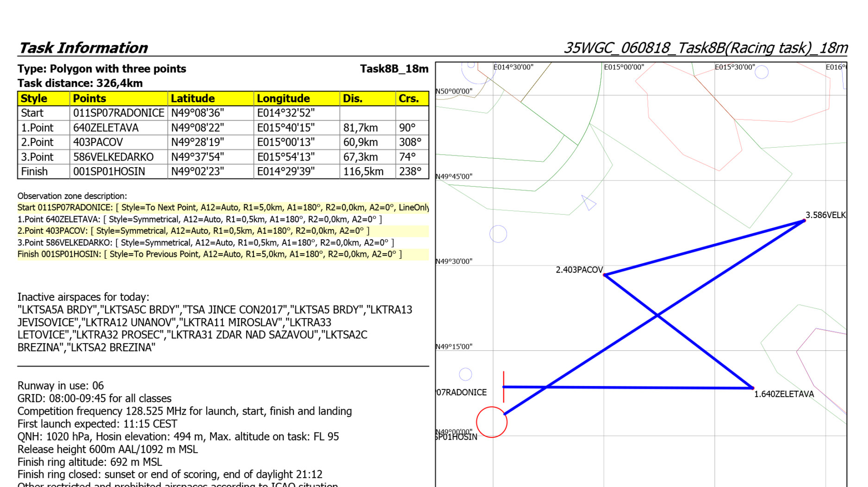Click the E015°00'00" longitude label on map
This screenshot has width=868, height=487.
(623, 67)
